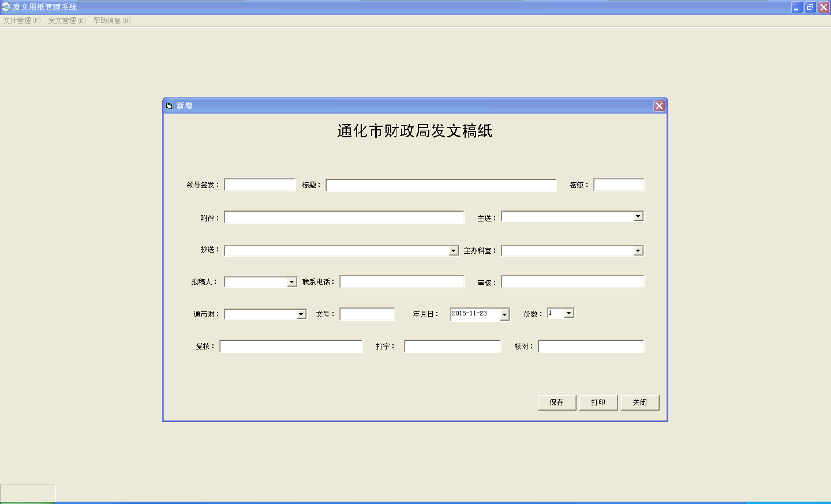Focus the 审核 input field
Screen dimensions: 831x504
(x=572, y=282)
